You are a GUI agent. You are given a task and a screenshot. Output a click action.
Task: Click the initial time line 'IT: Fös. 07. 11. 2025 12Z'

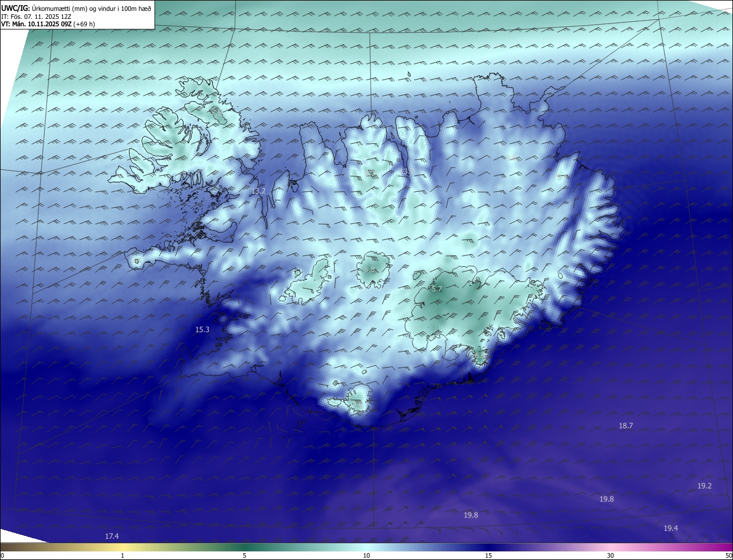[x=36, y=16]
